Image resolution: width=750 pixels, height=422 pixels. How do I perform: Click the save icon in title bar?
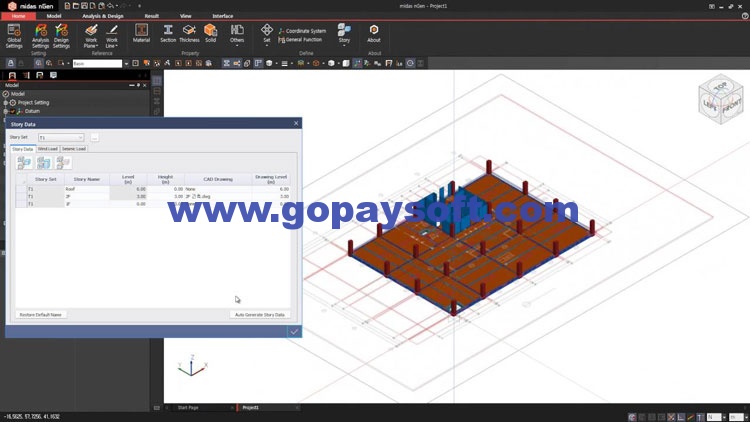[84, 6]
